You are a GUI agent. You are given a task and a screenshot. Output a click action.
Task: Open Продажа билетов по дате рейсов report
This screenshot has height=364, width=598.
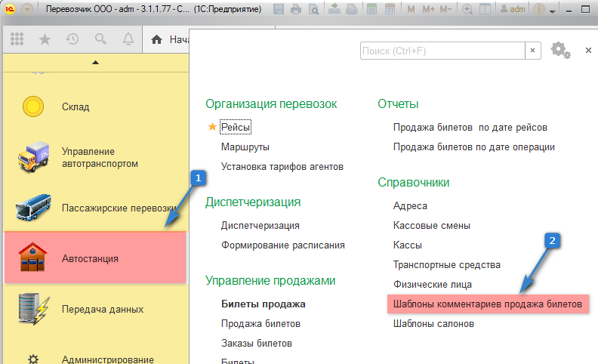tap(470, 127)
